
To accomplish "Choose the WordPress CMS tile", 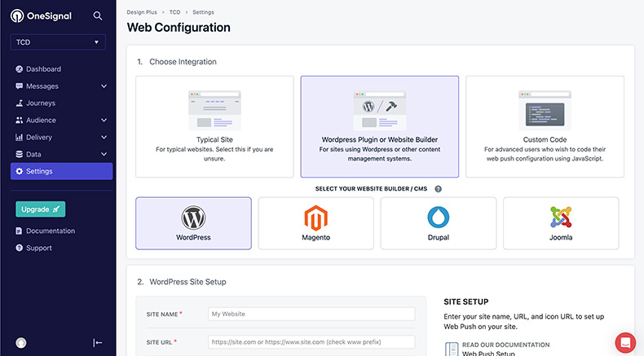I will 193,222.
